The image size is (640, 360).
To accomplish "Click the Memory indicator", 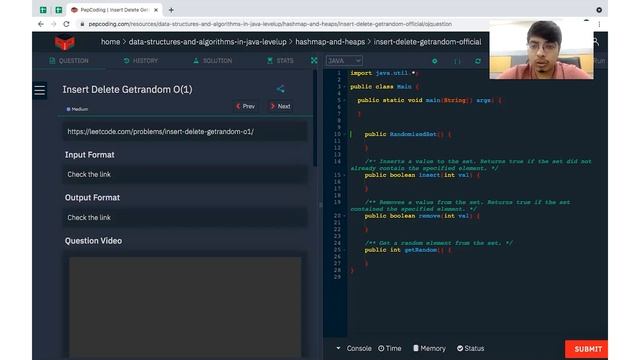I will click(429, 348).
